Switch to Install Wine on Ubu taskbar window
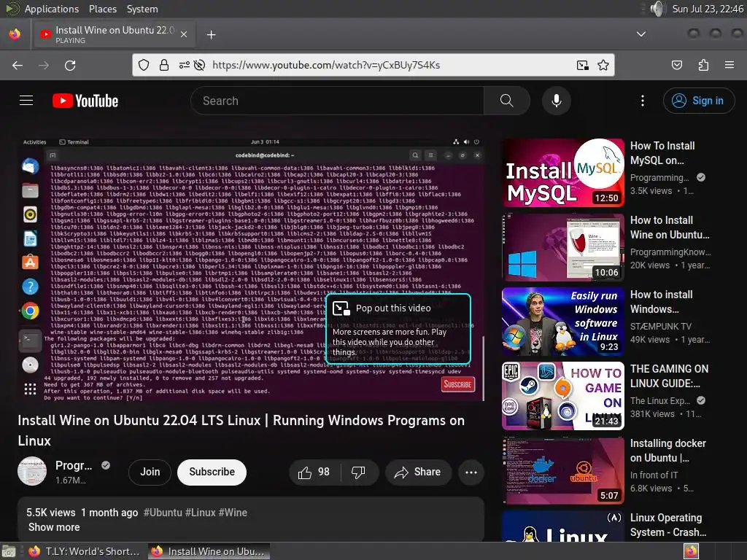The width and height of the screenshot is (747, 560). (209, 551)
